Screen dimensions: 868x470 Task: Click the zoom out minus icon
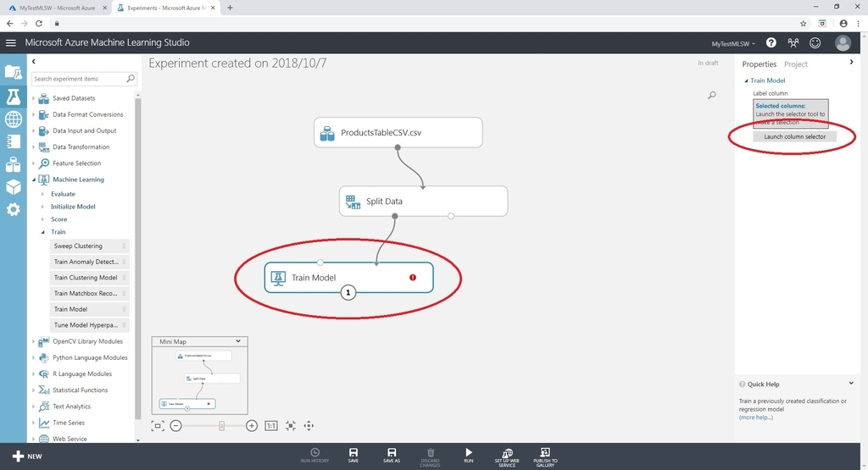click(176, 426)
